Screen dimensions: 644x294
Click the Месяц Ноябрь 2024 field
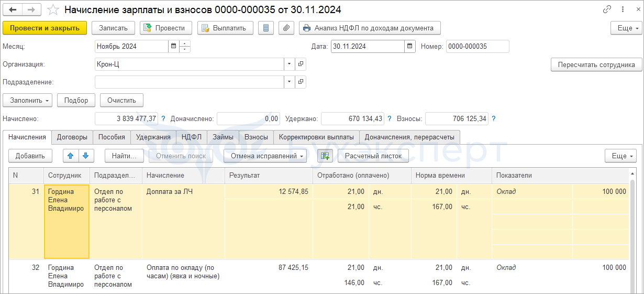coord(131,46)
